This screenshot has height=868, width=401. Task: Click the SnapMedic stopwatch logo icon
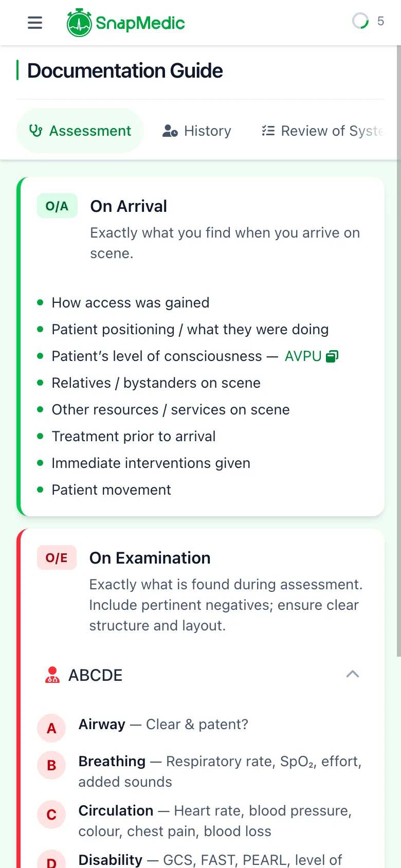pos(79,23)
